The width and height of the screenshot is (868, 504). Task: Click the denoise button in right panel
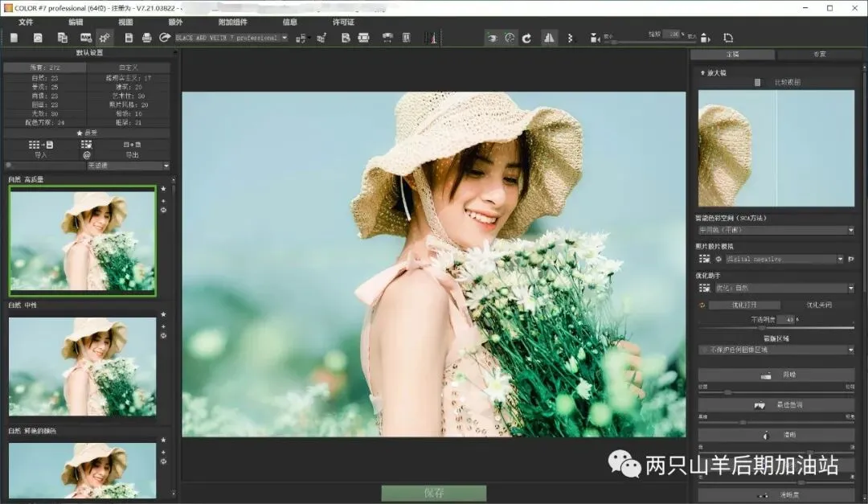[776, 375]
